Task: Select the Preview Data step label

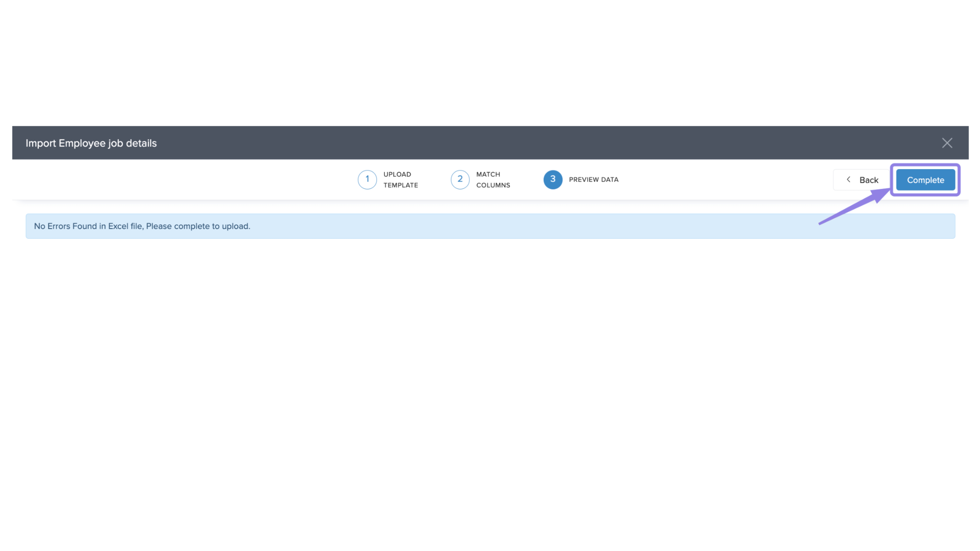Action: [x=594, y=179]
